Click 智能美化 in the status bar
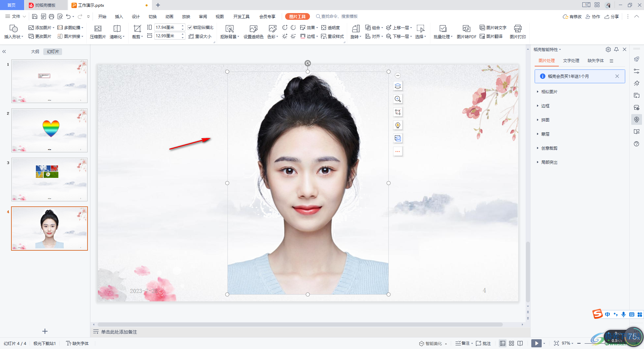This screenshot has width=644, height=349. pos(431,343)
